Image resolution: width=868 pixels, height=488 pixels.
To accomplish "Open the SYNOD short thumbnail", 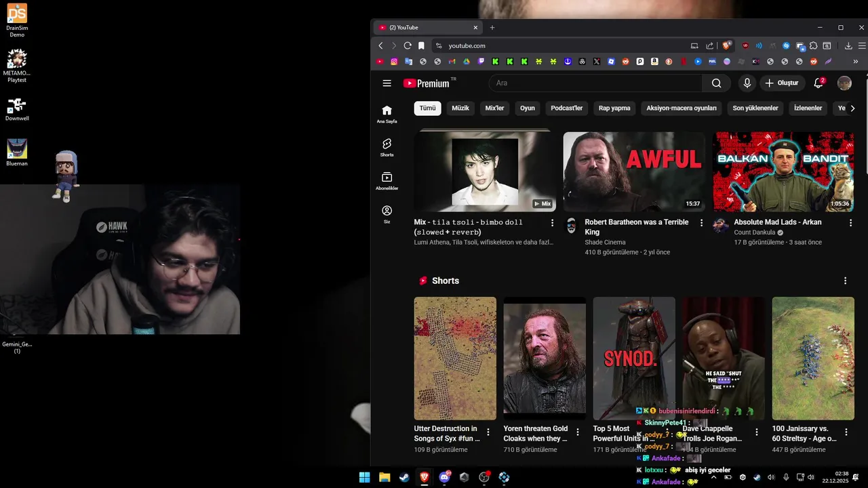I will 634,358.
